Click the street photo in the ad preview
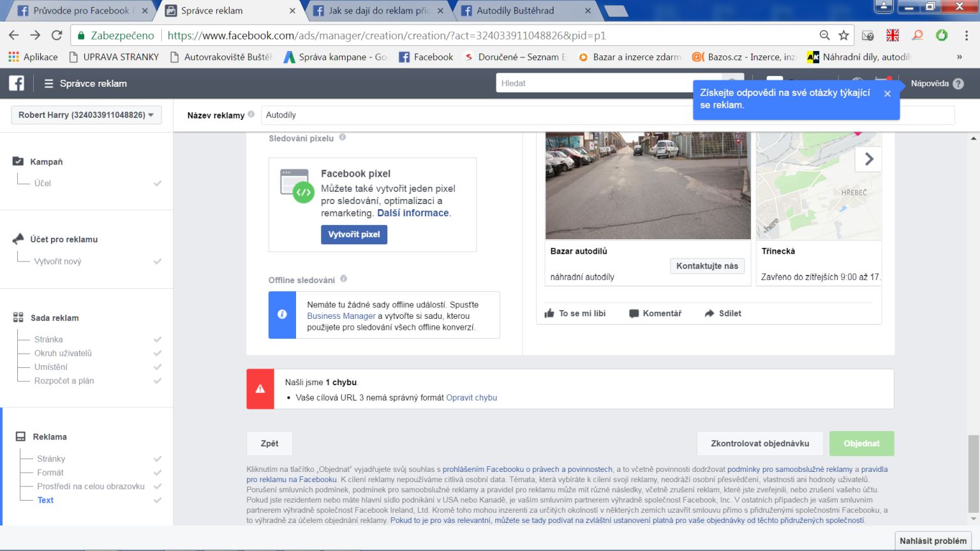This screenshot has width=980, height=551. (648, 186)
